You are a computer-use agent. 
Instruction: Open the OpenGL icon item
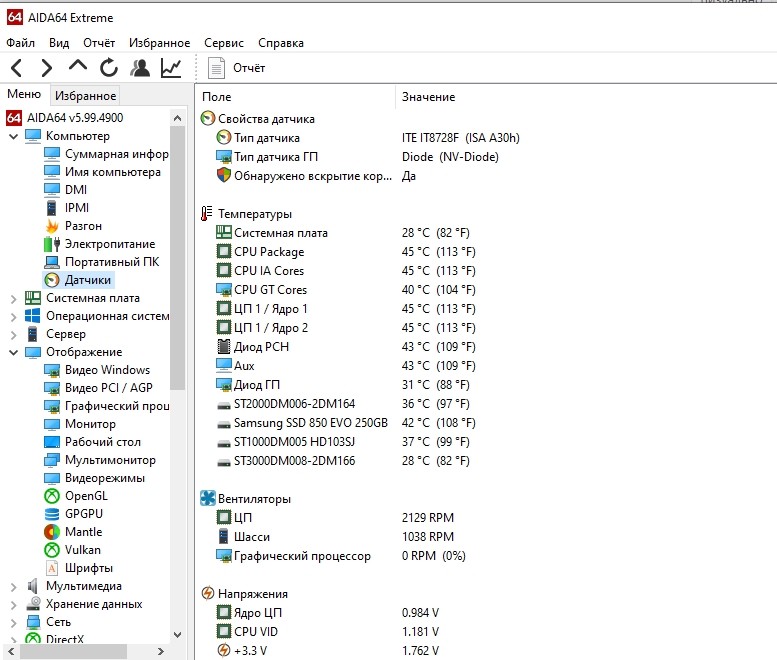click(52, 496)
